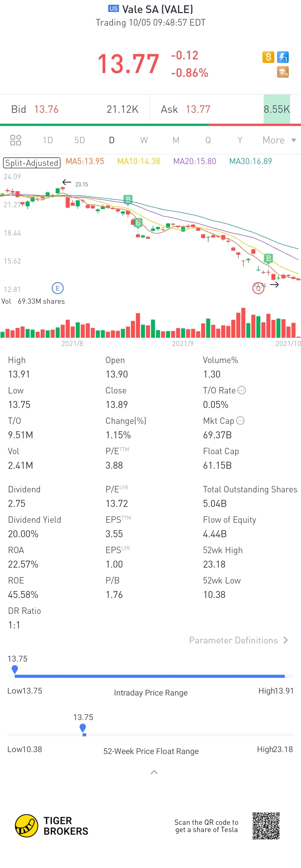Tap the Bid price 13.76
The height and width of the screenshot is (868, 301).
(x=47, y=109)
